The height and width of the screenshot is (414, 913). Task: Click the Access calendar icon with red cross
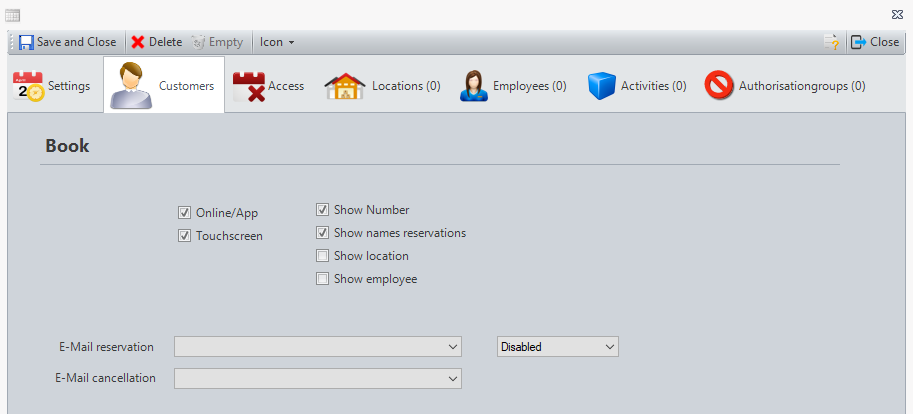(x=248, y=86)
